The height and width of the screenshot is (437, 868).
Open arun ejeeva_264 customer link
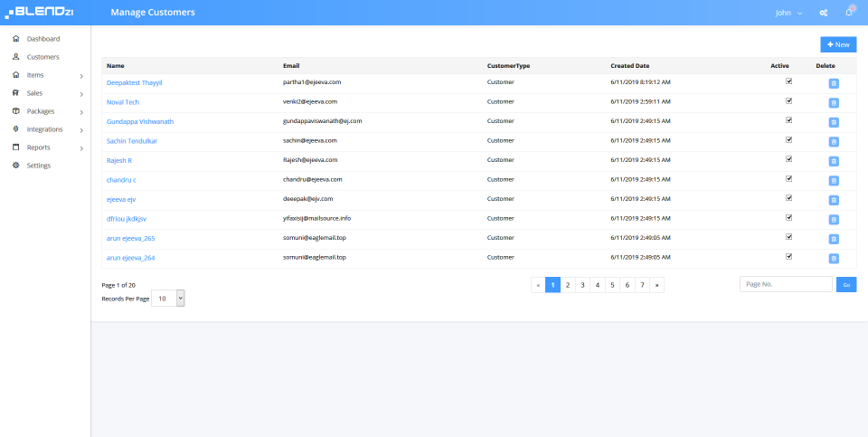tap(130, 258)
